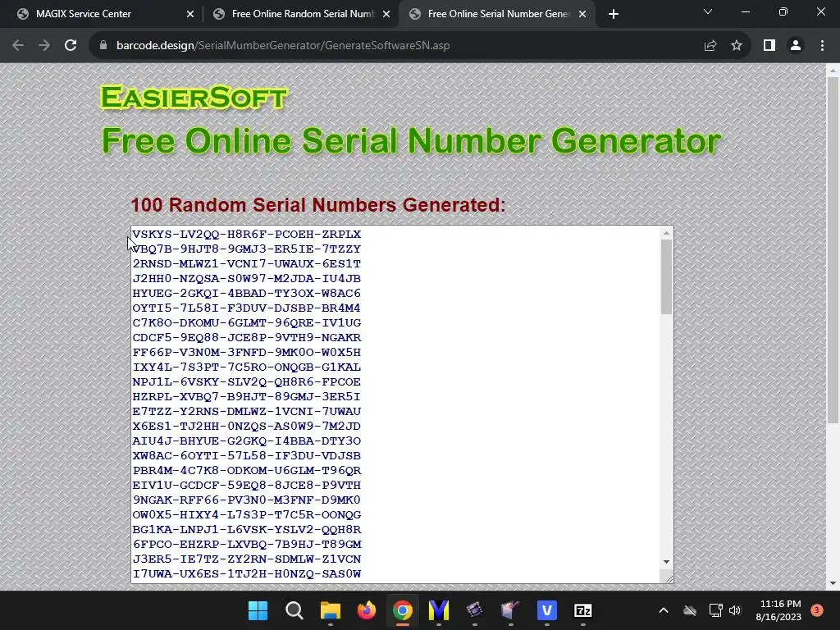Open Windows Search from the taskbar
840x630 pixels.
pos(294,610)
